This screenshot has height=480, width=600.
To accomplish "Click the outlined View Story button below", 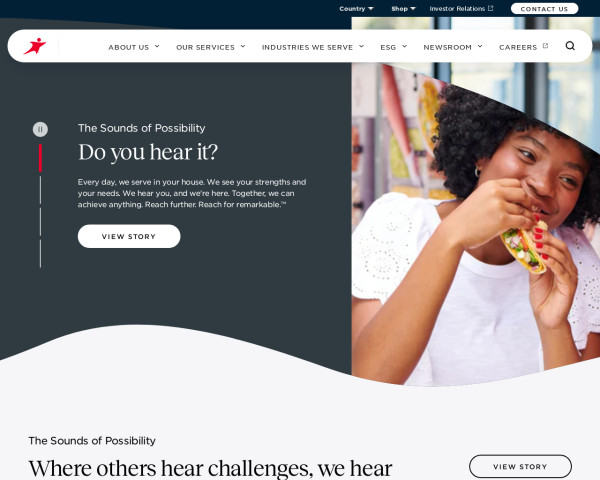I will (x=520, y=466).
